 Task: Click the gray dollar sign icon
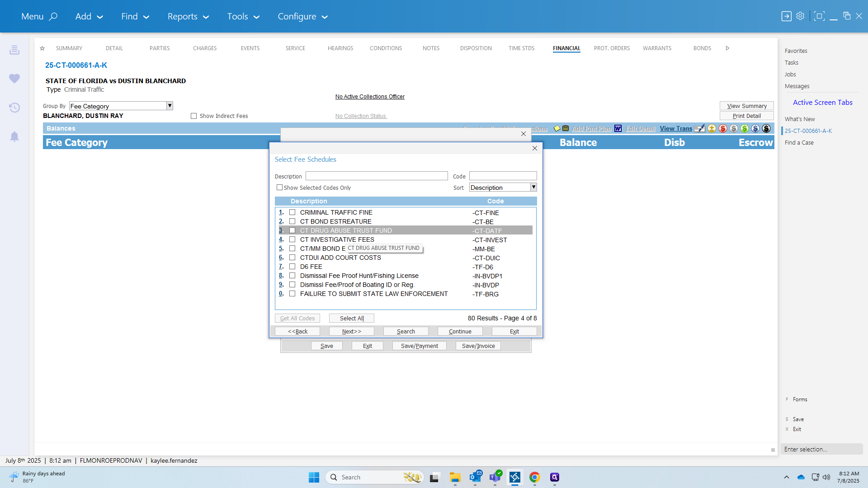click(x=733, y=128)
